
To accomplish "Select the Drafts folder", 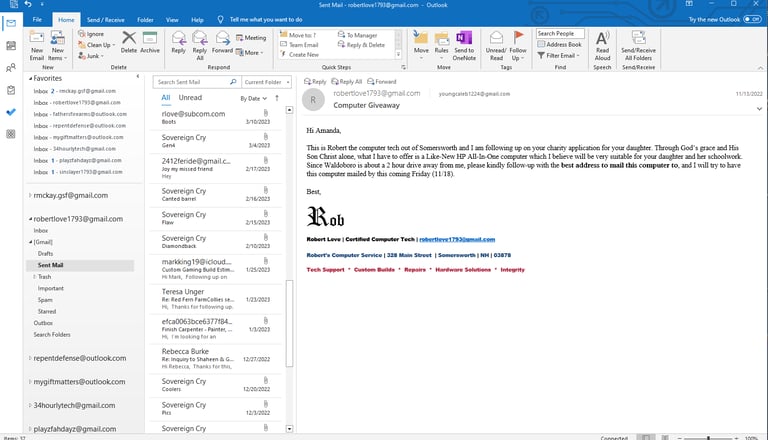I will (x=45, y=254).
